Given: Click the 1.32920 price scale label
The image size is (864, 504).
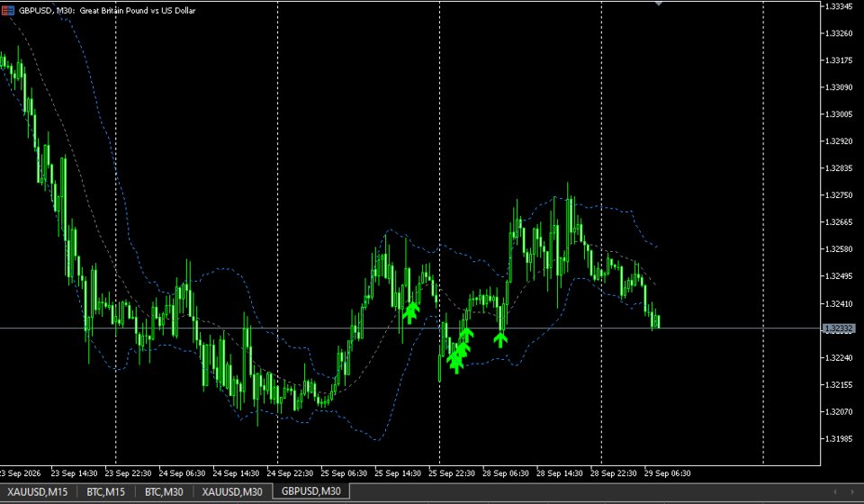Looking at the screenshot, I should [838, 141].
